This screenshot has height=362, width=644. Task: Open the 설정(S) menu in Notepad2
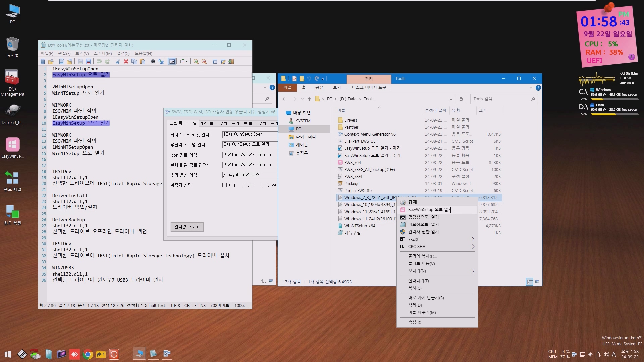point(123,54)
